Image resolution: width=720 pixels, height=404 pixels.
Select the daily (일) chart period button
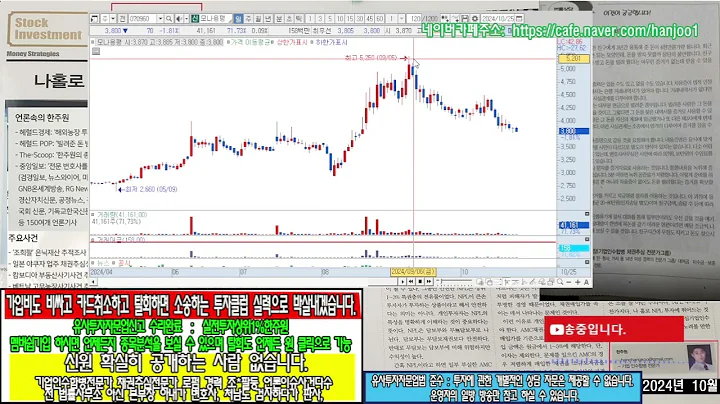[238, 18]
